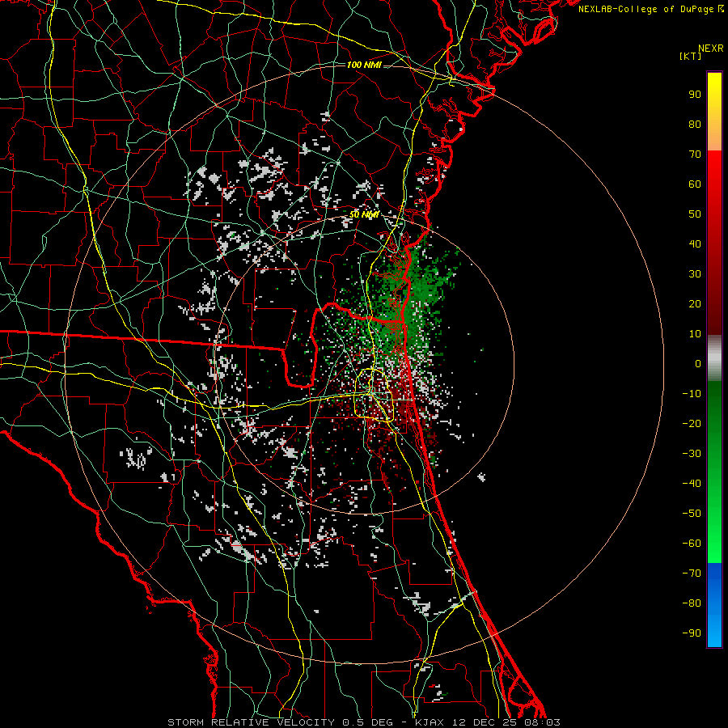
Task: Click the -60 knot scale value
Action: click(x=692, y=544)
